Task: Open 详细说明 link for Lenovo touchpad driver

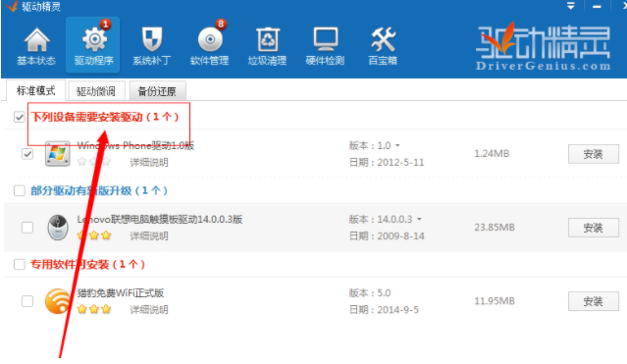Action: [x=149, y=236]
